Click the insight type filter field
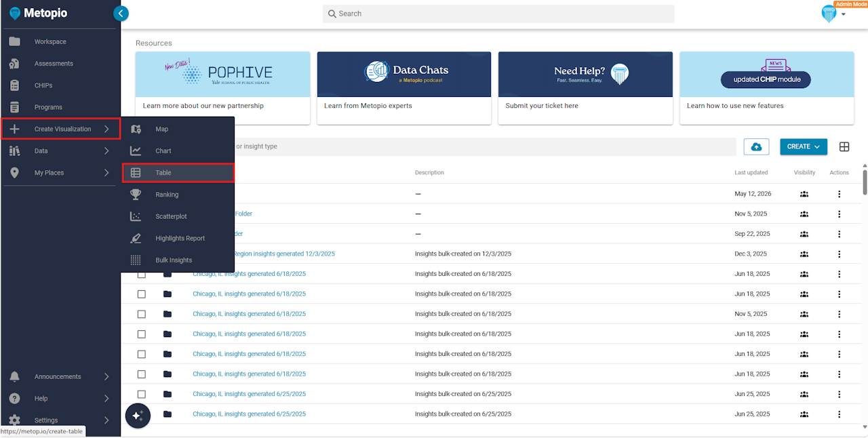The width and height of the screenshot is (868, 438). point(485,146)
